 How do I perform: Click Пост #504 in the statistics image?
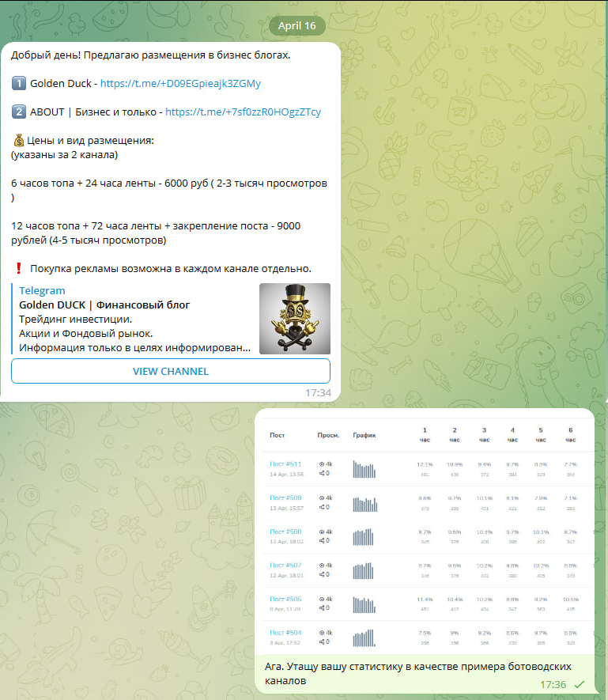click(x=285, y=633)
